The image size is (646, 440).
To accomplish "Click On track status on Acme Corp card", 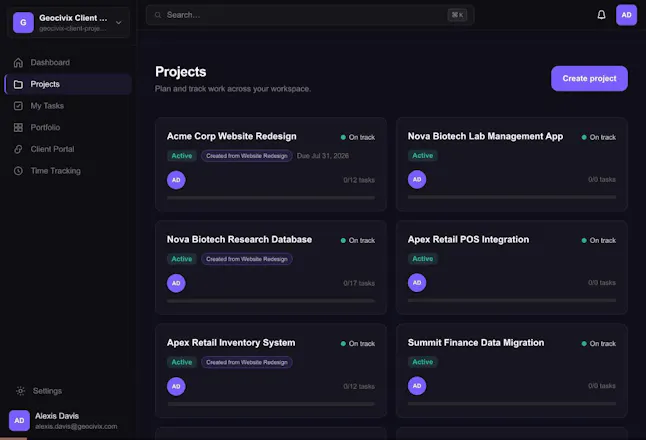I will click(x=358, y=137).
